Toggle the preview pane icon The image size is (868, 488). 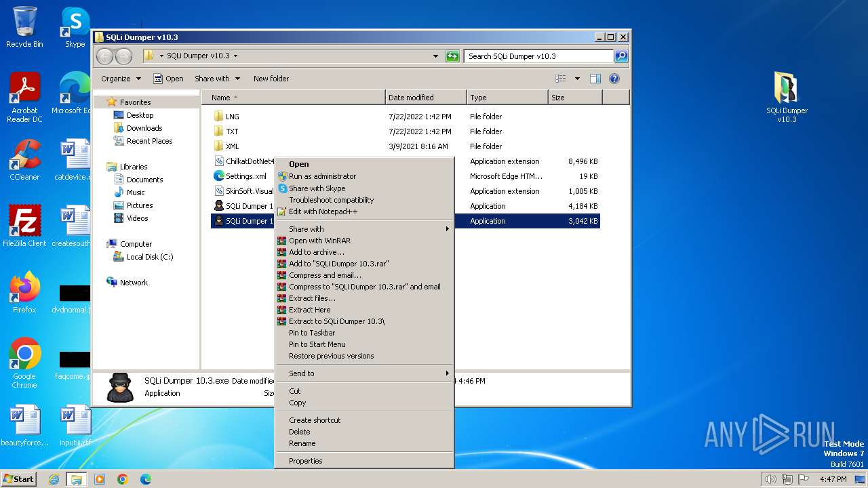click(x=595, y=79)
